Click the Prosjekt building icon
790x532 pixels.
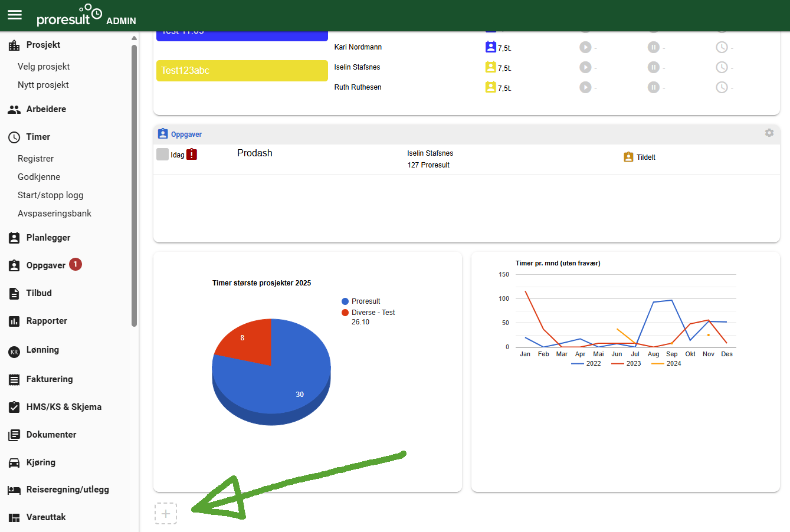pyautogui.click(x=14, y=45)
